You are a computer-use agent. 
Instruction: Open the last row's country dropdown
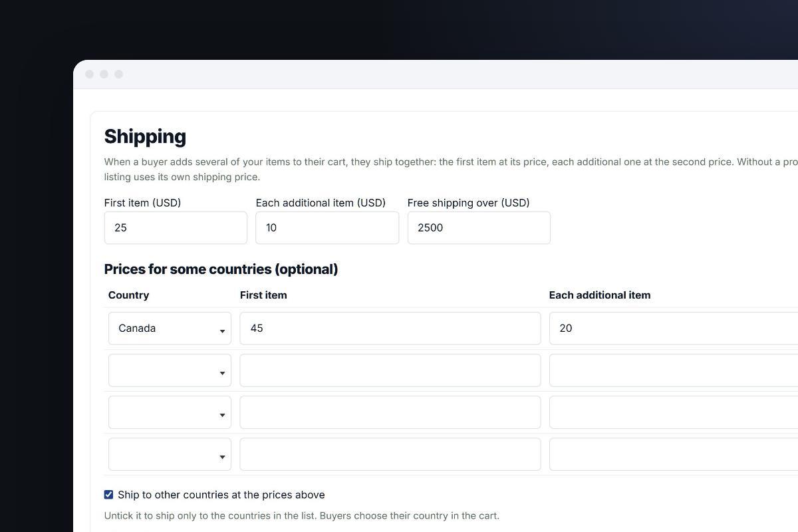click(x=170, y=454)
